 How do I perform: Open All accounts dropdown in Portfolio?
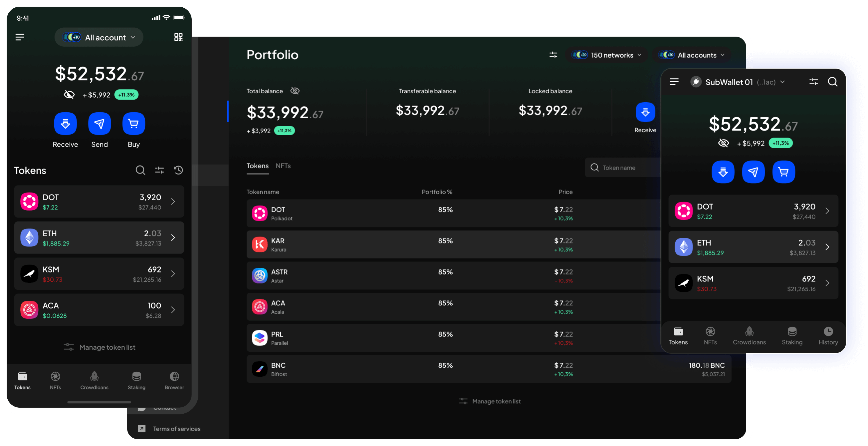pos(691,55)
